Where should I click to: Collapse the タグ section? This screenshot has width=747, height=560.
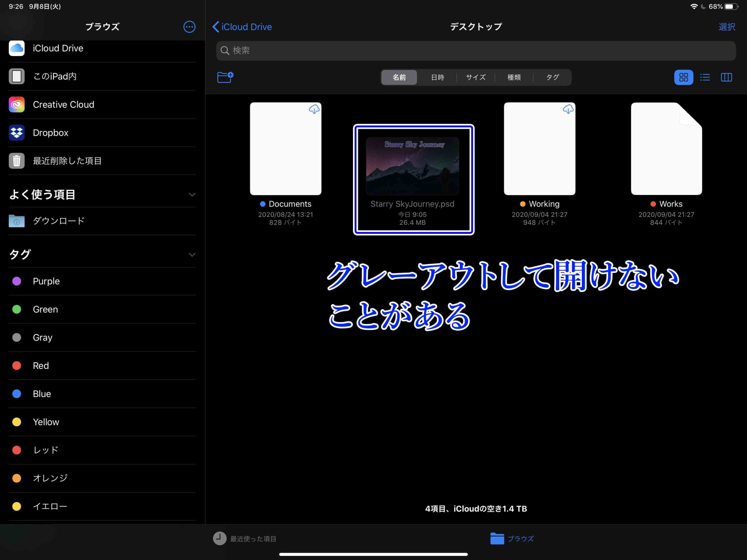click(192, 255)
